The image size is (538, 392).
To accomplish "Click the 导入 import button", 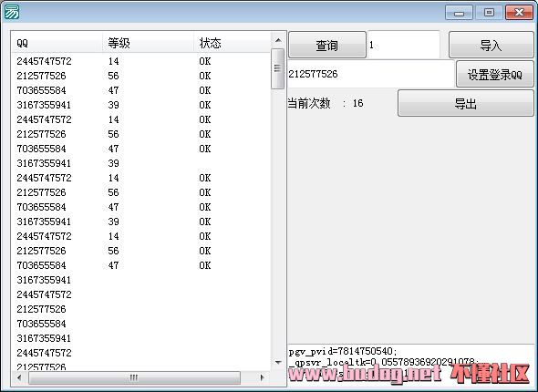I will 491,45.
